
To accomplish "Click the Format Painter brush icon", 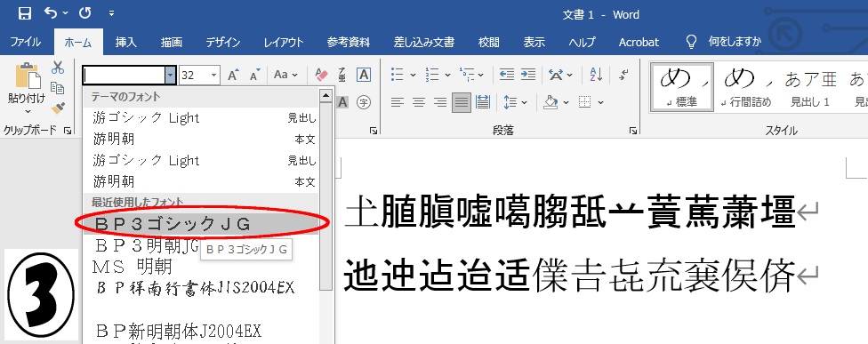I will click(58, 108).
